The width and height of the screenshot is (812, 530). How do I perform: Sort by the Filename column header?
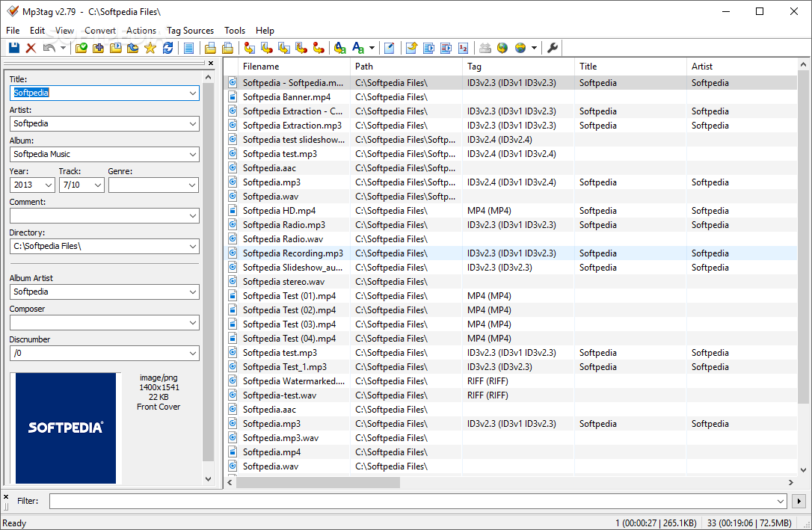[293, 67]
